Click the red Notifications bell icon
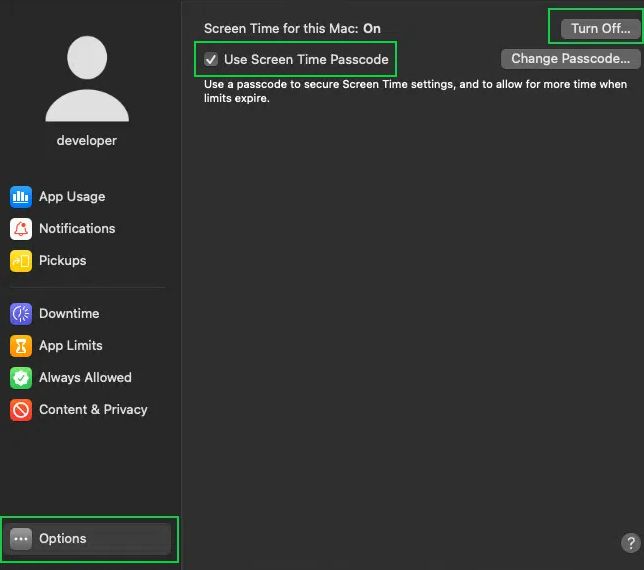 point(21,229)
